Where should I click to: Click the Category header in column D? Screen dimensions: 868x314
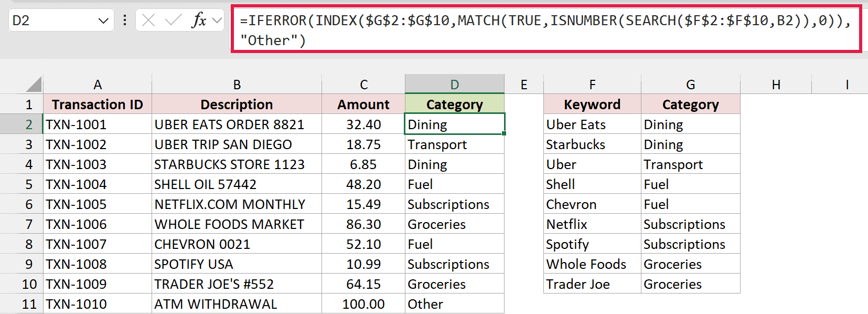455,104
